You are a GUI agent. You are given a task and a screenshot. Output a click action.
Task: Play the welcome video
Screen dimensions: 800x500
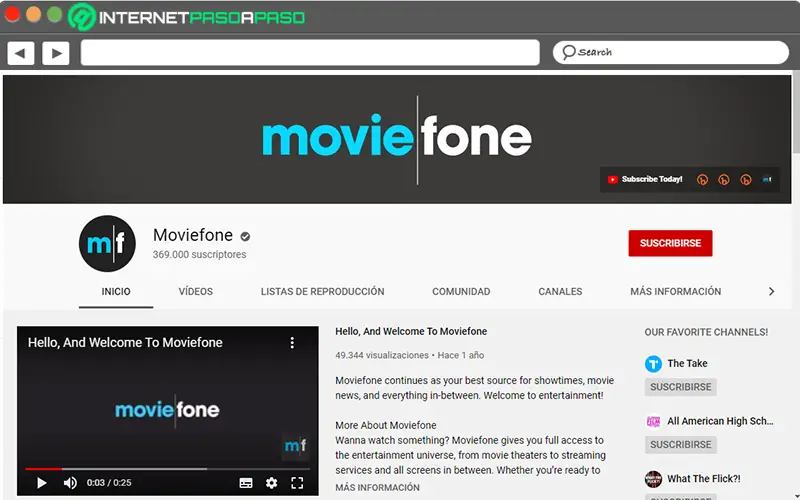(42, 483)
